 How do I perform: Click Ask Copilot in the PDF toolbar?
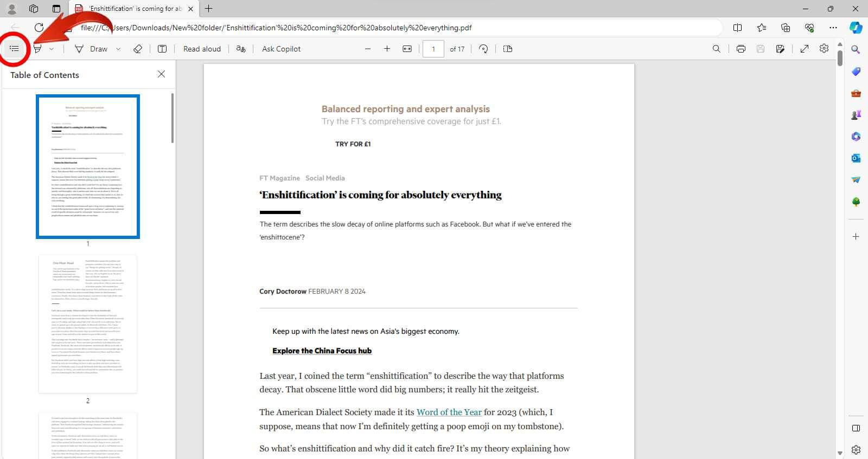(281, 49)
